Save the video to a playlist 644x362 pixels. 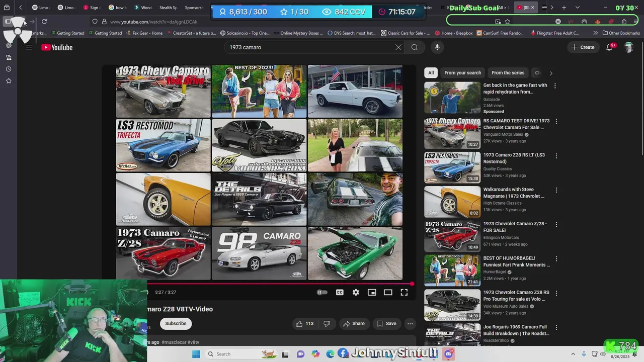(x=387, y=324)
